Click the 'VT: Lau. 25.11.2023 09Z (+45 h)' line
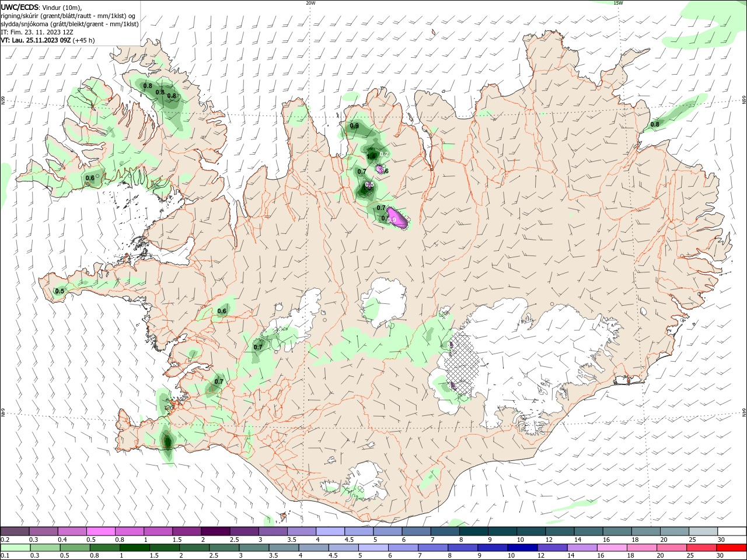 tap(48, 40)
